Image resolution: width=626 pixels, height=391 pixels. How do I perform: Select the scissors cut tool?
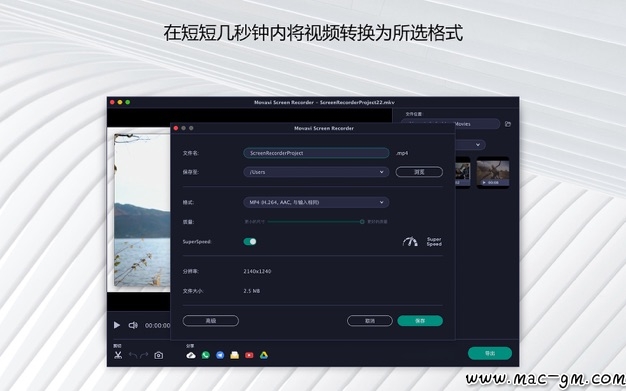(118, 355)
